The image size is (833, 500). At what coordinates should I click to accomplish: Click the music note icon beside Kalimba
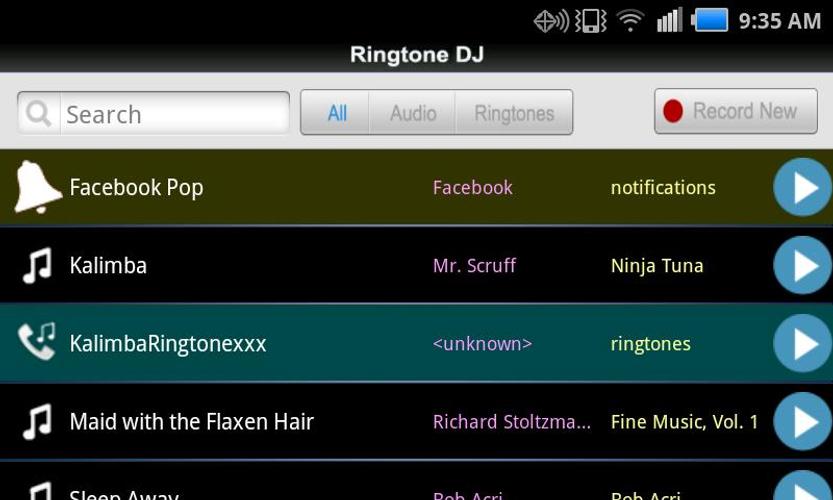point(37,265)
